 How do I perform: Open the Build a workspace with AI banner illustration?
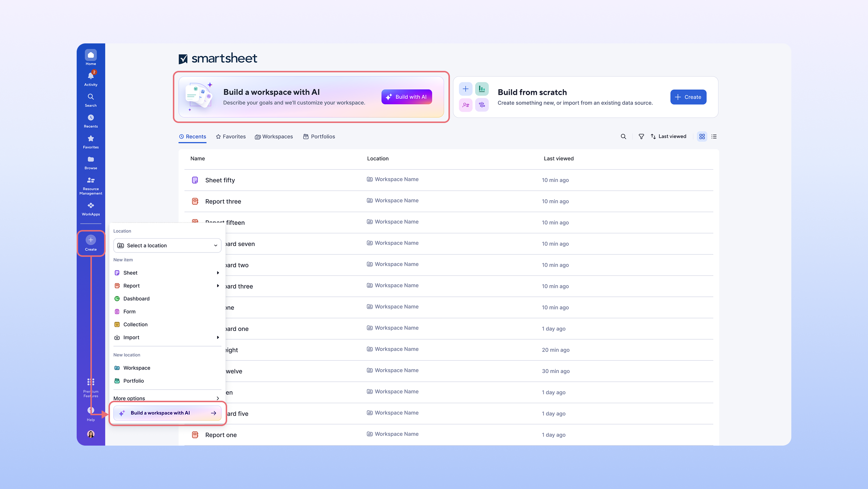point(199,97)
